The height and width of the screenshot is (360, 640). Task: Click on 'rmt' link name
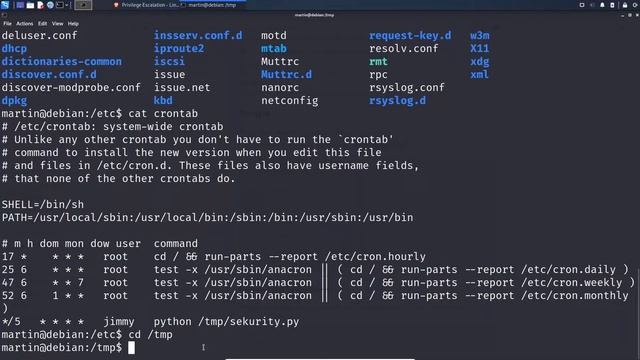click(x=378, y=62)
